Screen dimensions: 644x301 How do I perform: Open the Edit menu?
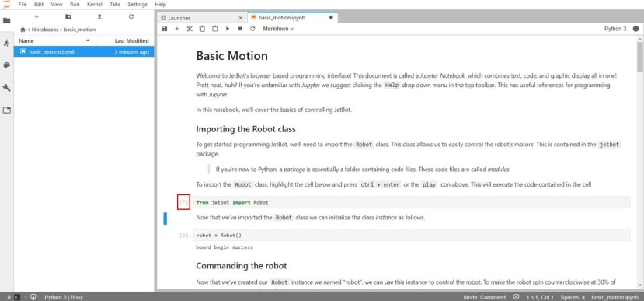tap(39, 4)
